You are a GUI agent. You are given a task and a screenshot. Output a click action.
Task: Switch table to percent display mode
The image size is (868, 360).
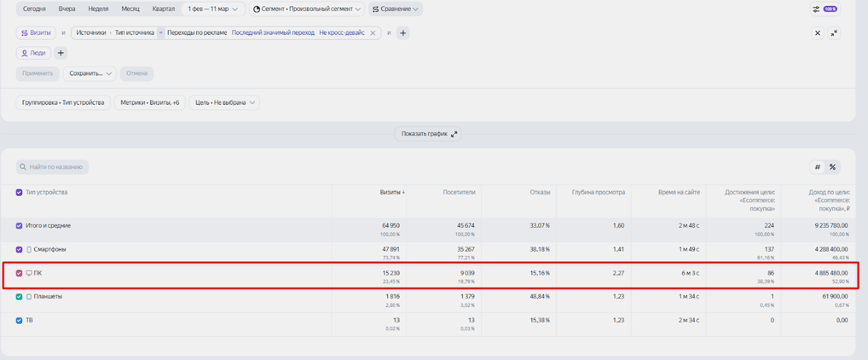[x=832, y=167]
